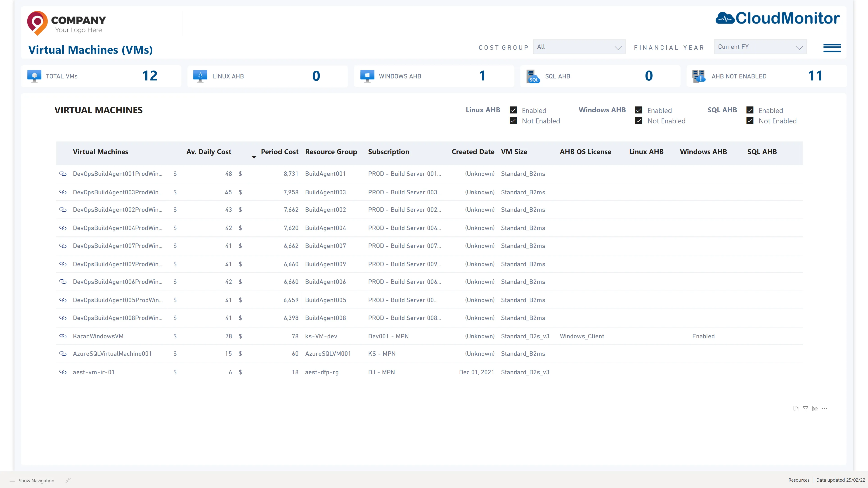Sort by SQL AHB column header
This screenshot has height=488, width=868.
[x=762, y=152]
